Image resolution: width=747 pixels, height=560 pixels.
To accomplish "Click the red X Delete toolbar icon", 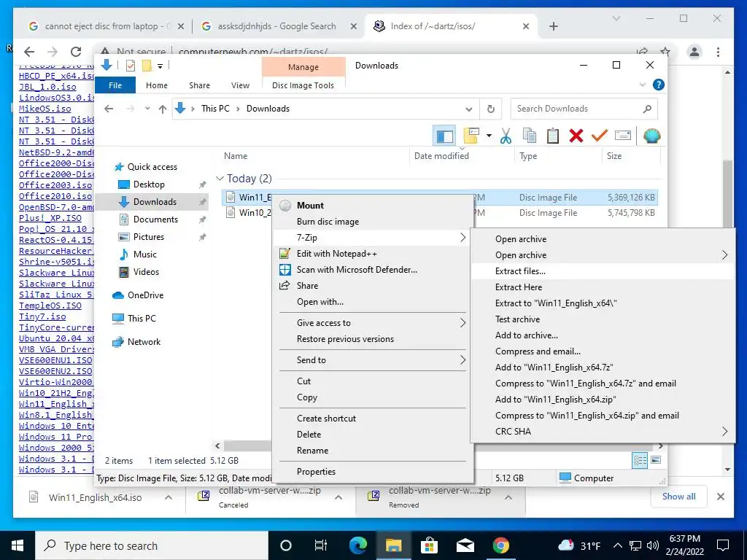I will [x=576, y=136].
